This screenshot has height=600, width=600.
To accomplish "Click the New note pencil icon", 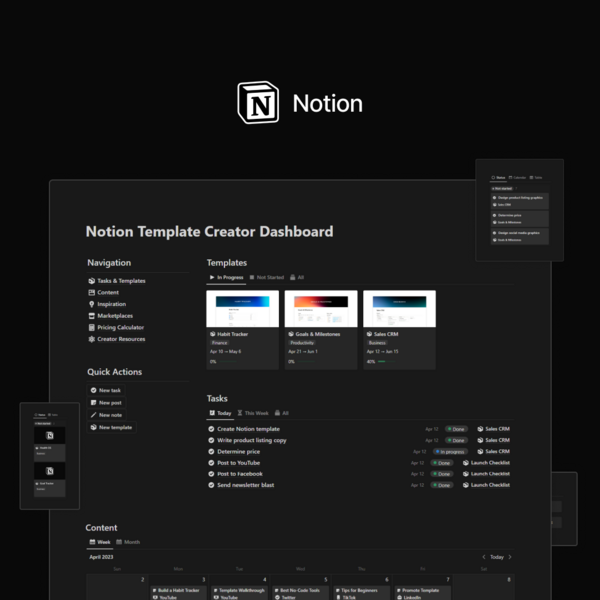I will 93,415.
